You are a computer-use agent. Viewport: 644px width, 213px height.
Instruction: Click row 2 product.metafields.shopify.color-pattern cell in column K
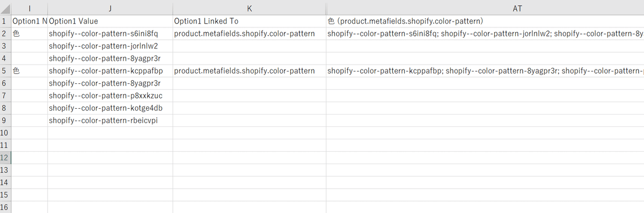(249, 34)
